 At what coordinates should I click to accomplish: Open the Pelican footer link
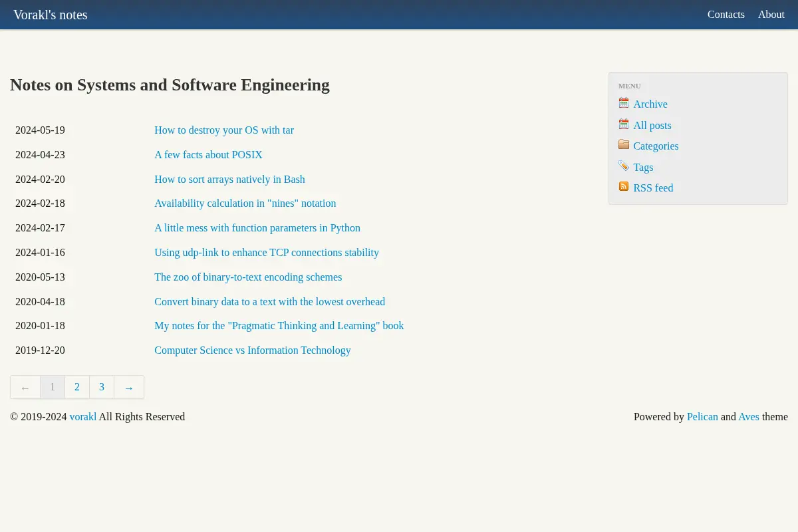point(702,417)
